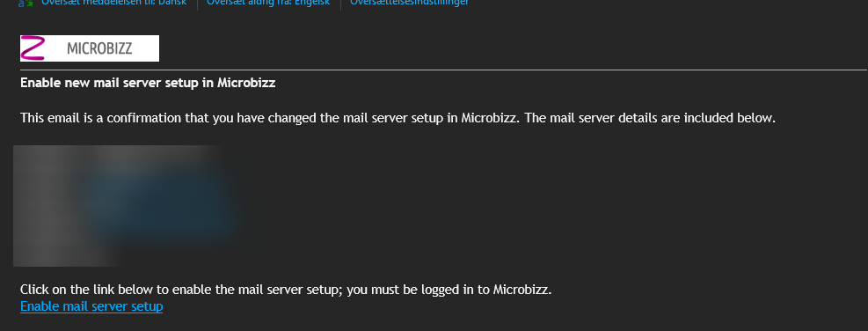Click the pink Z logo mark
Image resolution: width=868 pixels, height=331 pixels.
click(x=33, y=48)
